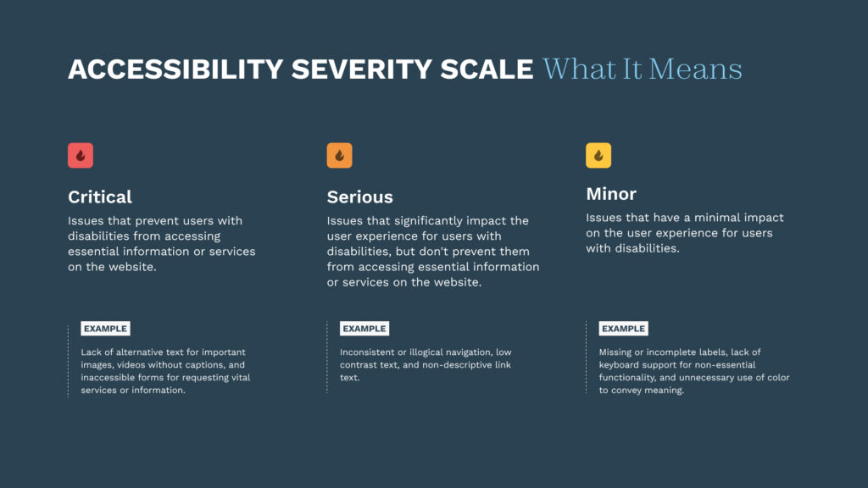Click the yellow Minor flame icon
Screen dimensions: 868x488
[x=598, y=156]
